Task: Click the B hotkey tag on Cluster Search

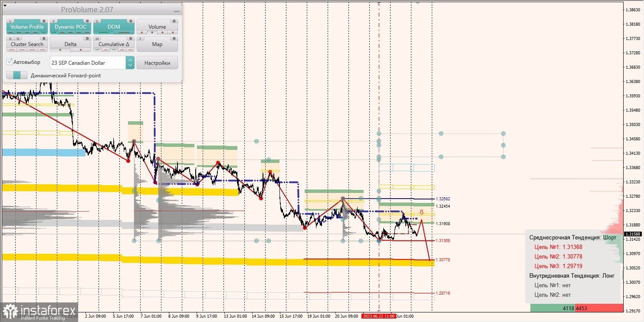Action: tap(11, 39)
